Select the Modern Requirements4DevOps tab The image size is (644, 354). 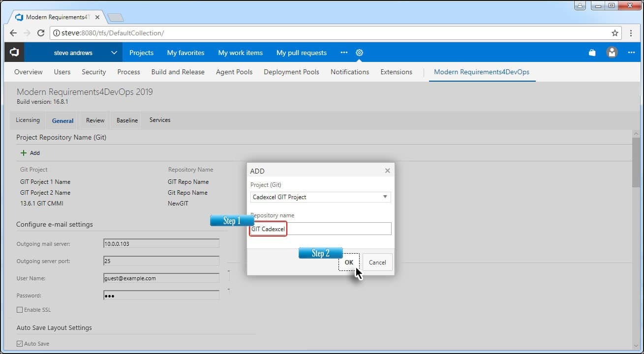[x=482, y=72]
